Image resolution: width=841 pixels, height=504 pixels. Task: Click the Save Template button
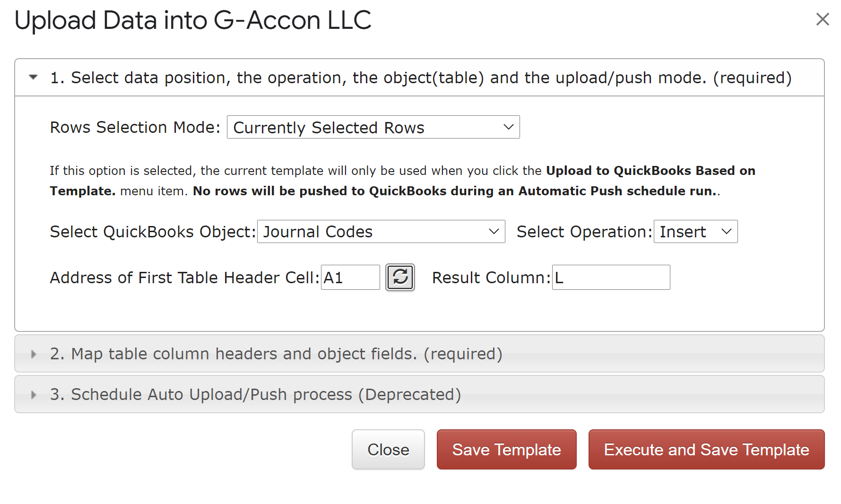pyautogui.click(x=506, y=450)
